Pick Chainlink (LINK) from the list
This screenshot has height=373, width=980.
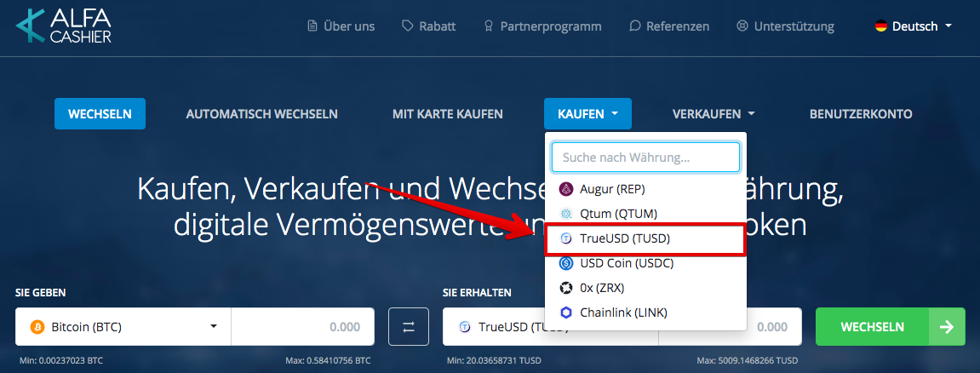pos(645,313)
